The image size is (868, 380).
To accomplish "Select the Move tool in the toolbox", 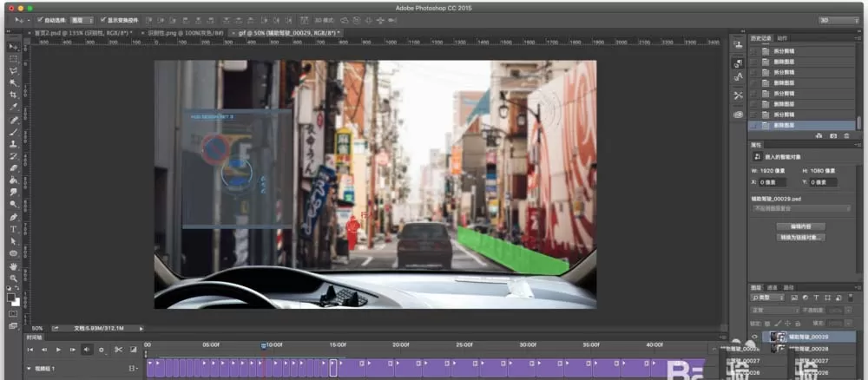I will pyautogui.click(x=13, y=47).
